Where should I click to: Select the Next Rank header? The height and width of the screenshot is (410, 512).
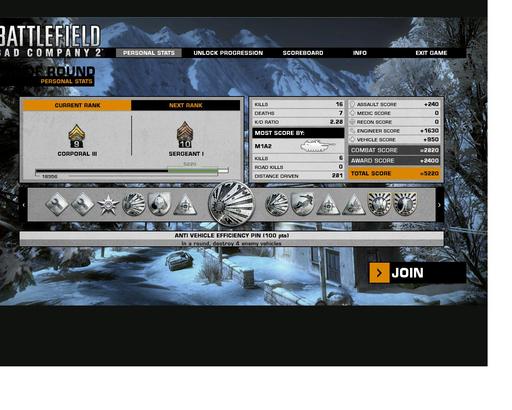[186, 105]
